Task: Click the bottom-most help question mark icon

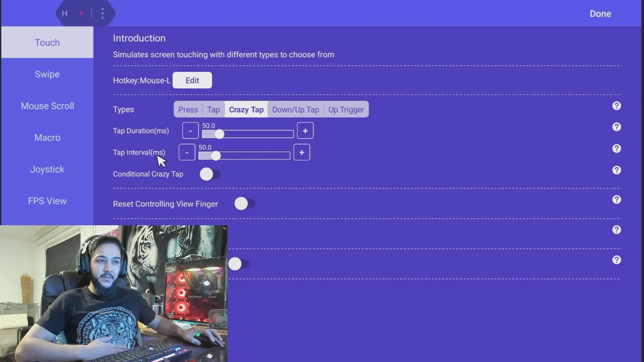Action: (x=616, y=260)
